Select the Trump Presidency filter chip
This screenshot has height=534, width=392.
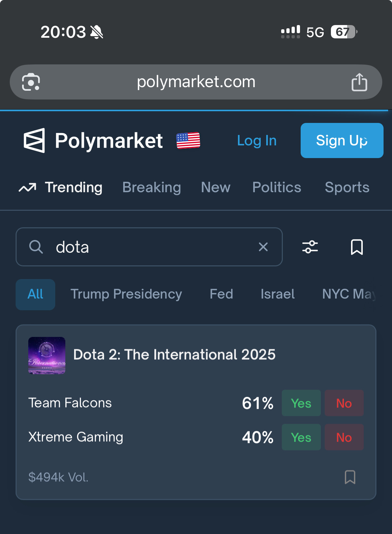coord(126,294)
